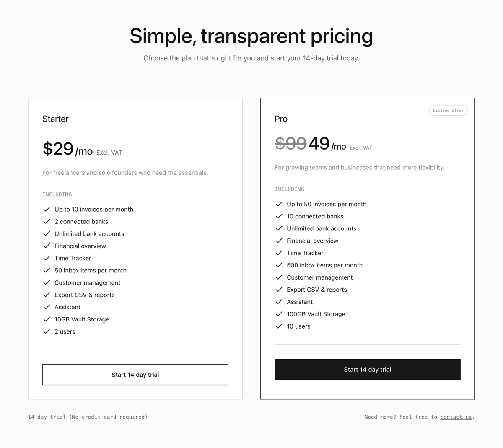Screen dimensions: 503x448
Task: Open the "contact us" link
Action: [456, 417]
